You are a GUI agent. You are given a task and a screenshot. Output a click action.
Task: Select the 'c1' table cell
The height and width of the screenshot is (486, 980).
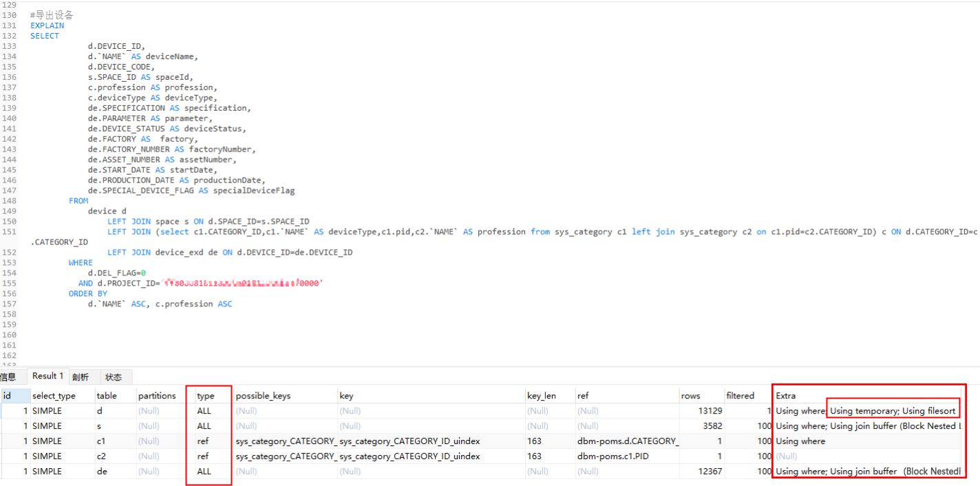click(115, 441)
